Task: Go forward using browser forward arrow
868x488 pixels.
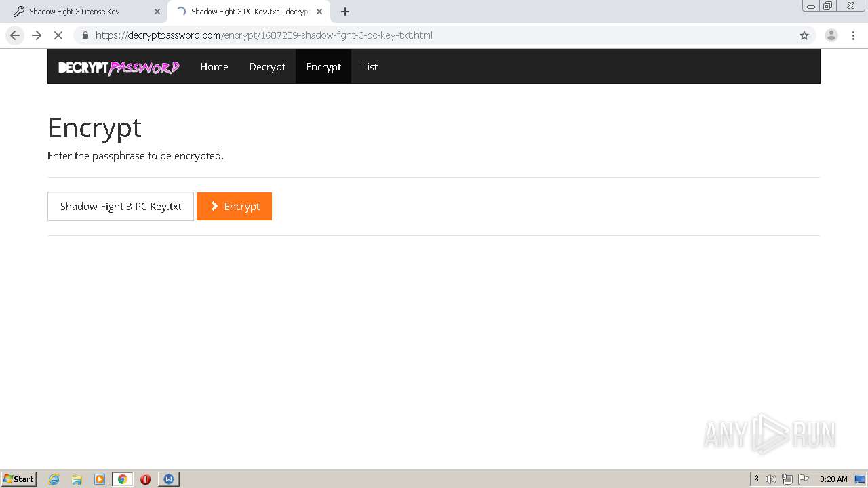Action: 37,35
